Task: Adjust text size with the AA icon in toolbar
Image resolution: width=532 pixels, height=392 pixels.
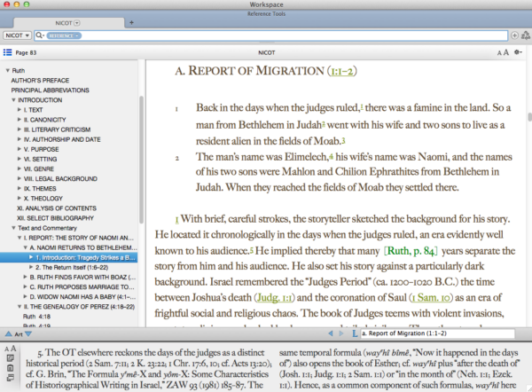Action: [x=503, y=52]
